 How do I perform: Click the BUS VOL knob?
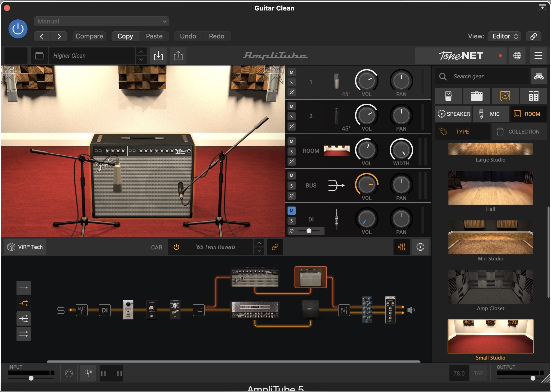coord(366,185)
